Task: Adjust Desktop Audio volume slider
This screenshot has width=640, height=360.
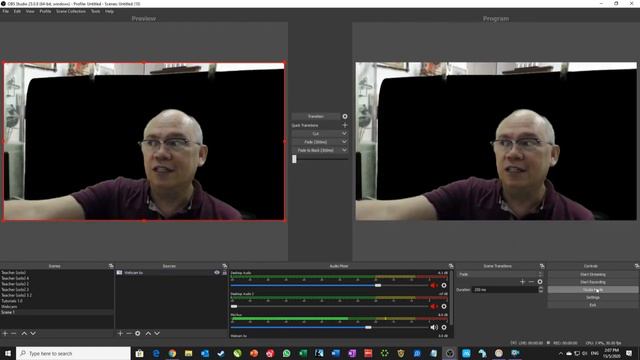Action: coord(378,286)
